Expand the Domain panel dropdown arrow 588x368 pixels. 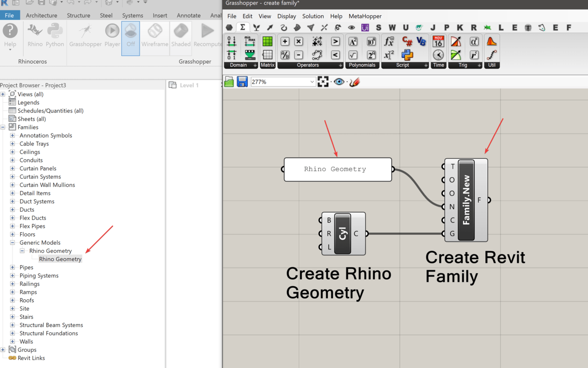[x=255, y=66]
